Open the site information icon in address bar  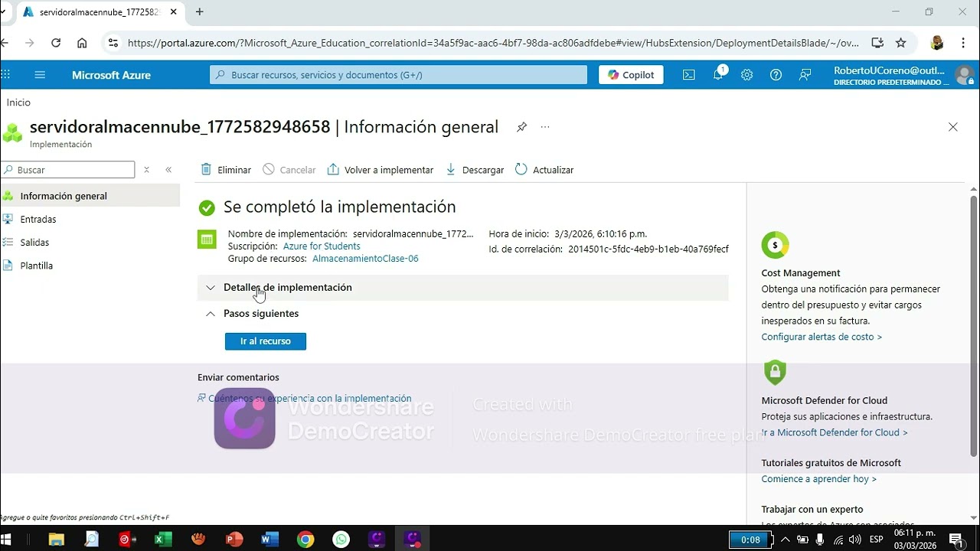[113, 43]
